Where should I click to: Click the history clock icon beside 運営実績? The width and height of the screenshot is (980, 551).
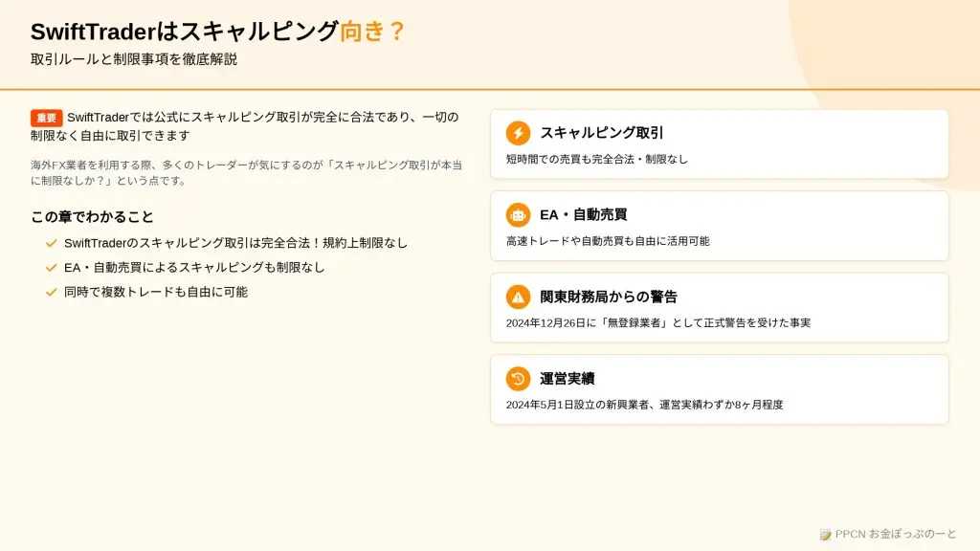(x=518, y=379)
